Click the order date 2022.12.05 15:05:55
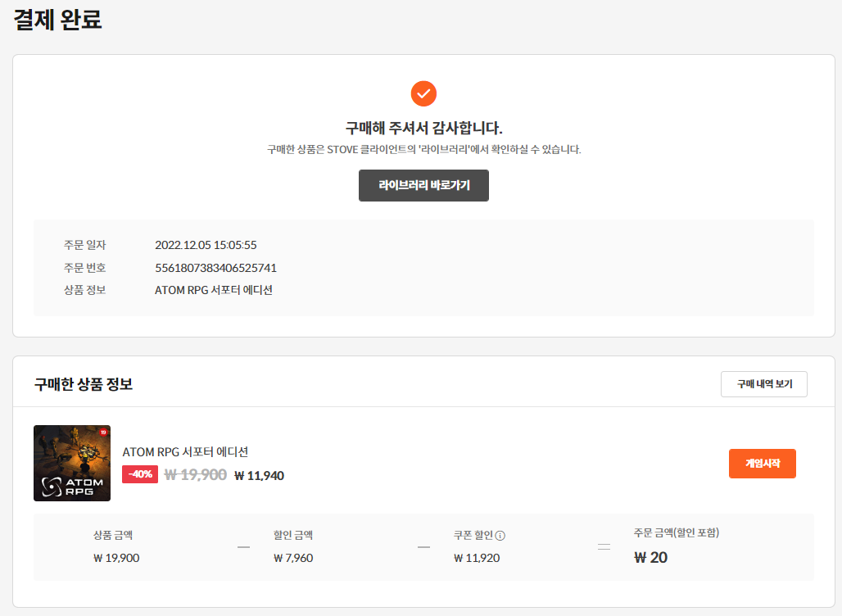Image resolution: width=842 pixels, height=616 pixels. click(206, 245)
